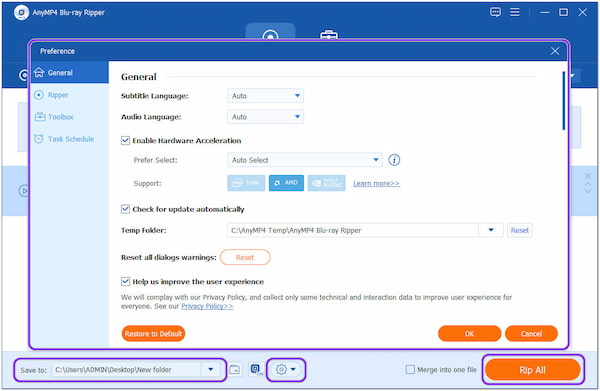Open the Task Schedule preferences tab
This screenshot has height=391, width=600.
tap(70, 139)
